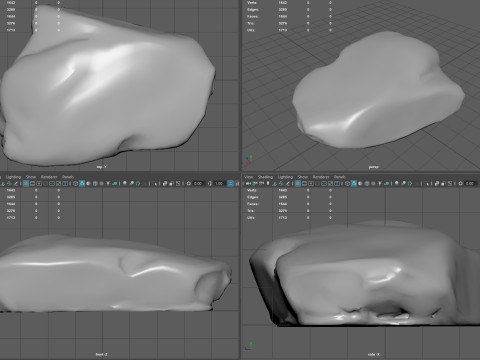Image resolution: width=480 pixels, height=360 pixels.
Task: Open Grease Pencil icon in side view toolbar
Action: 288,183
